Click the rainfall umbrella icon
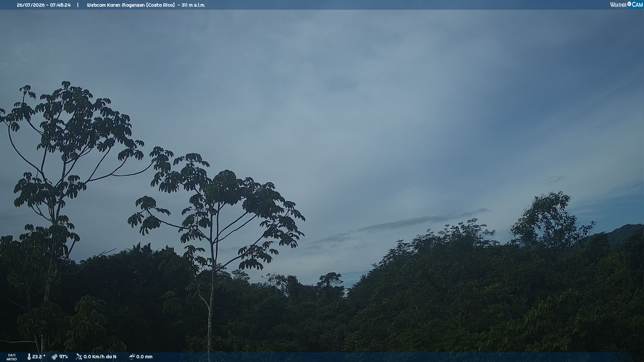 132,357
